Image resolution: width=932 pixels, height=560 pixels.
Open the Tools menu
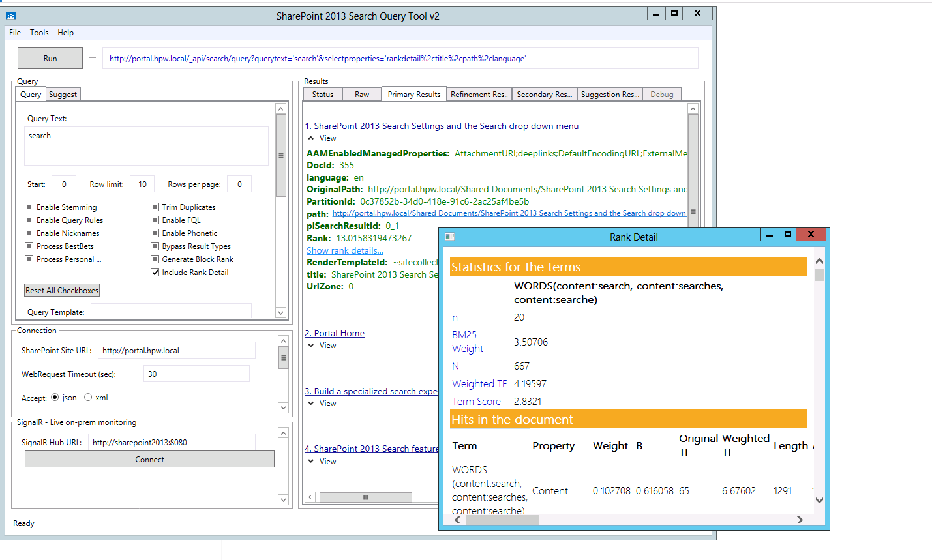point(39,32)
